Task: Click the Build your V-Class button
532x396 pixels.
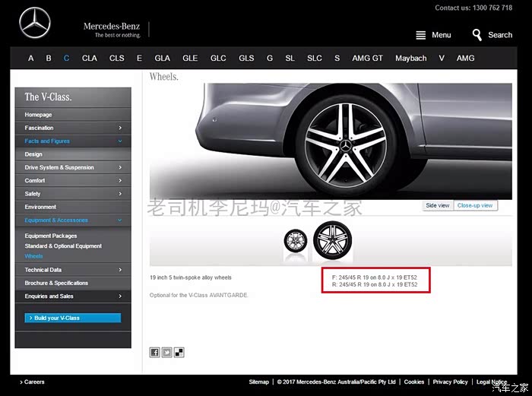Action: point(72,318)
